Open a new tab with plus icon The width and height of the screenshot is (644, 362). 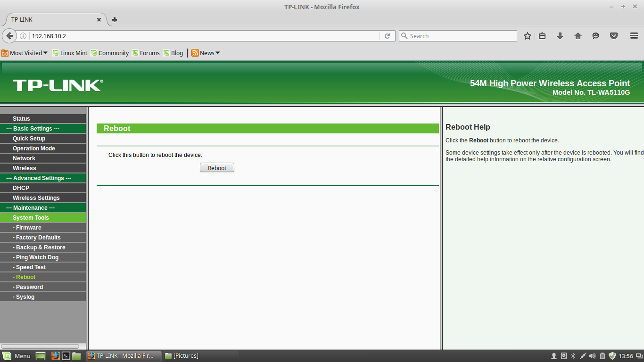coord(115,20)
